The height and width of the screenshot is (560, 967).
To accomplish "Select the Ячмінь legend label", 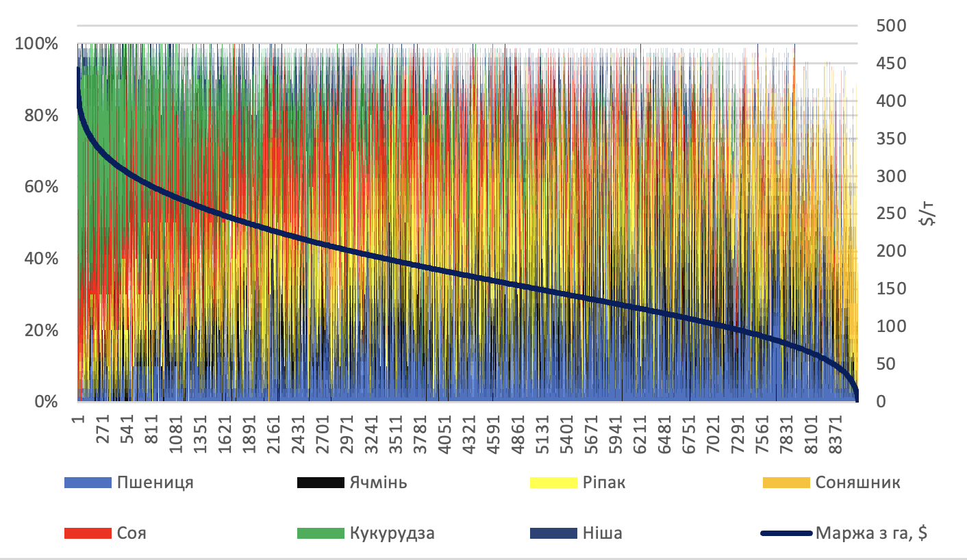I will [x=379, y=483].
